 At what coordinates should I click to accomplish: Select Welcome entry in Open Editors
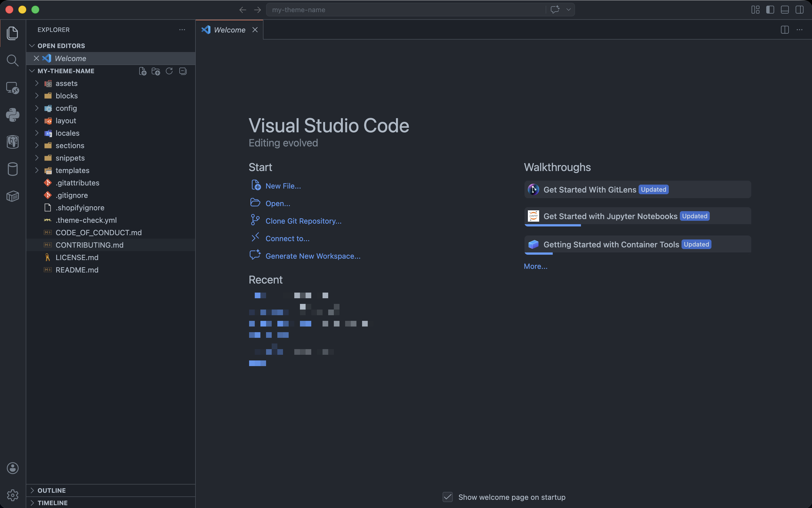tap(111, 59)
